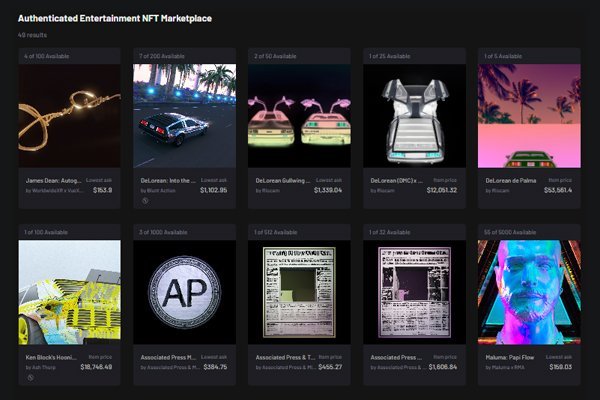Viewport: 600px width, 400px height.
Task: Click the '1 of 512 Available' label
Action: point(276,232)
